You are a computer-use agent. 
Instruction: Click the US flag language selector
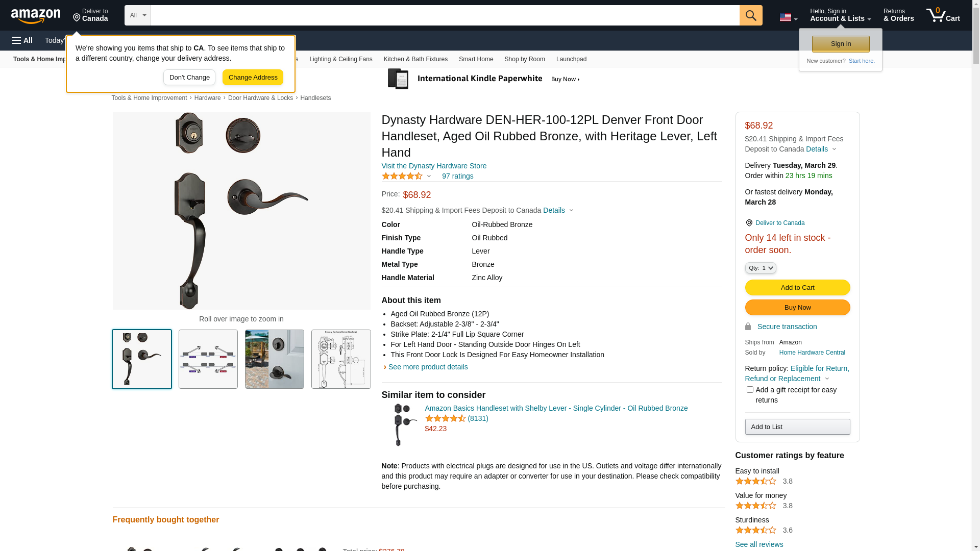788,17
